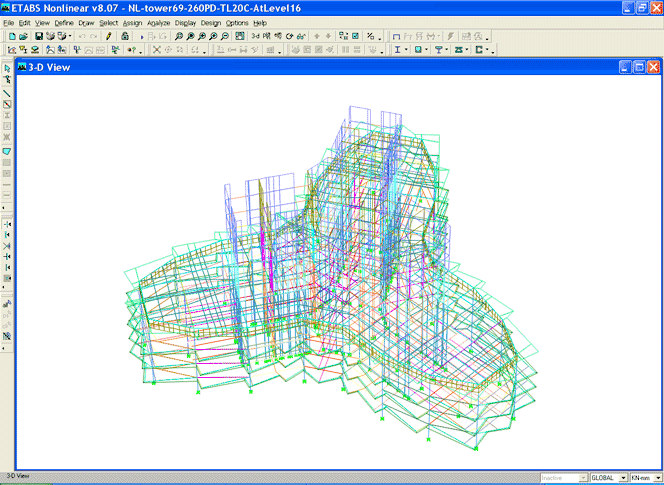Screen dimensions: 664x485
Task: Click the 3-D View status bar text
Action: 18,476
